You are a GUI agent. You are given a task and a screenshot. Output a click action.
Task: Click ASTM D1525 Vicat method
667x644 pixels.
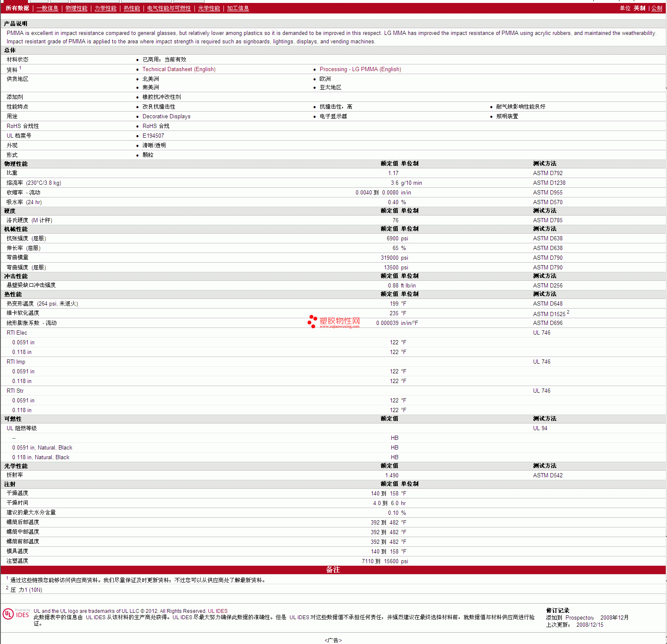pos(549,314)
